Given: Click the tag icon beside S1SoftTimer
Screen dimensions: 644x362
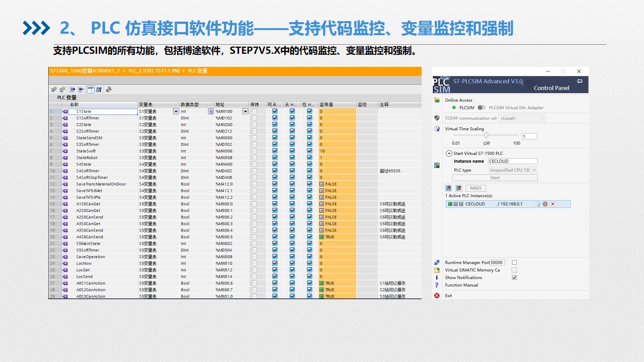Looking at the screenshot, I should (x=65, y=118).
